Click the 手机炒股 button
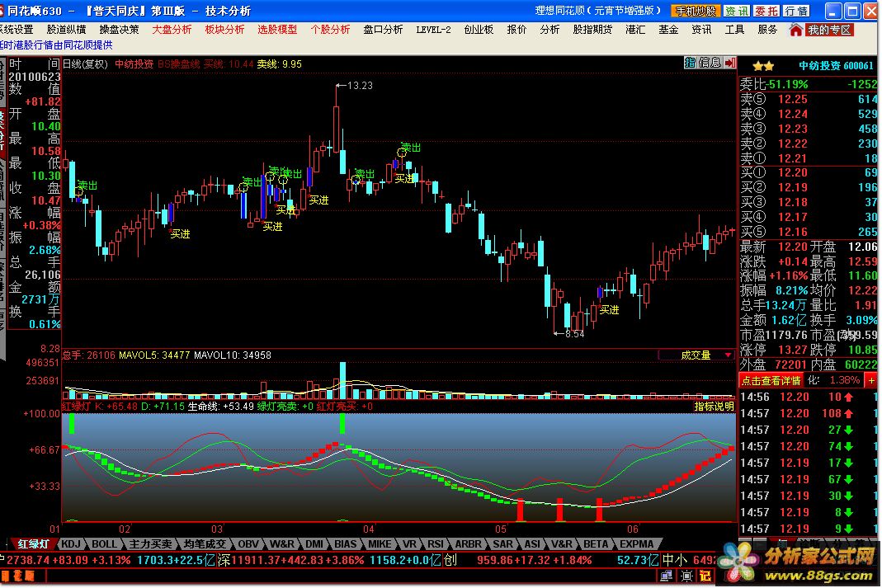Screen dimensions: 882x588 tap(696, 12)
